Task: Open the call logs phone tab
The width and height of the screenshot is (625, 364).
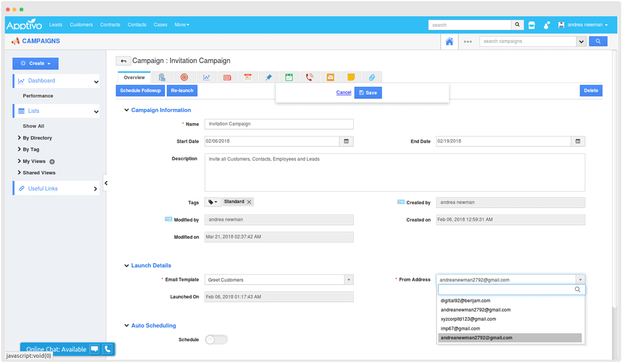Action: click(x=309, y=78)
